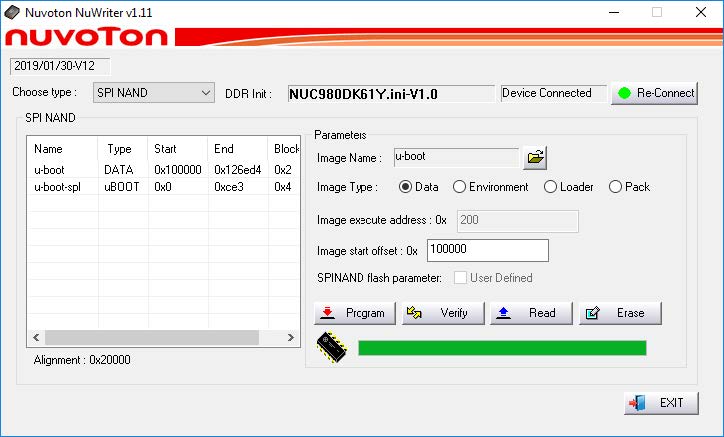Image resolution: width=724 pixels, height=437 pixels.
Task: Click the Block column header
Action: point(284,149)
